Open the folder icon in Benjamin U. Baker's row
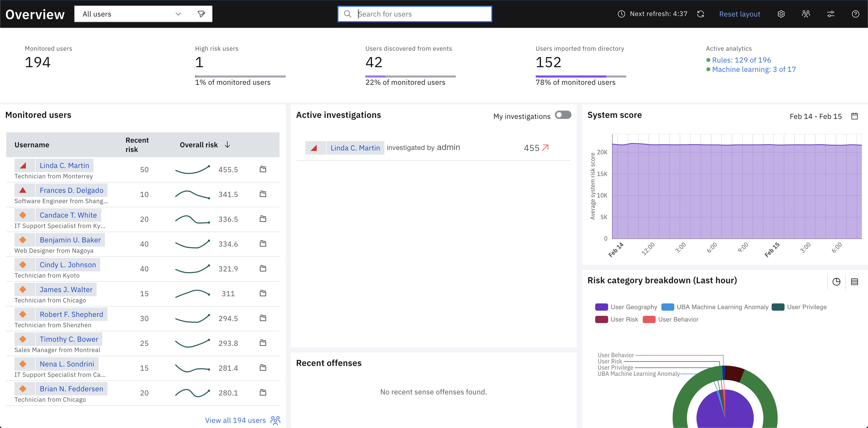The height and width of the screenshot is (428, 868). click(x=263, y=244)
